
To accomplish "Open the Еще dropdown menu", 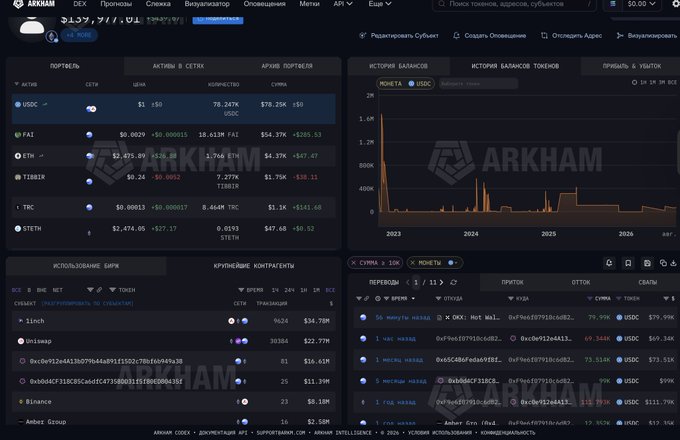I will coord(380,4).
